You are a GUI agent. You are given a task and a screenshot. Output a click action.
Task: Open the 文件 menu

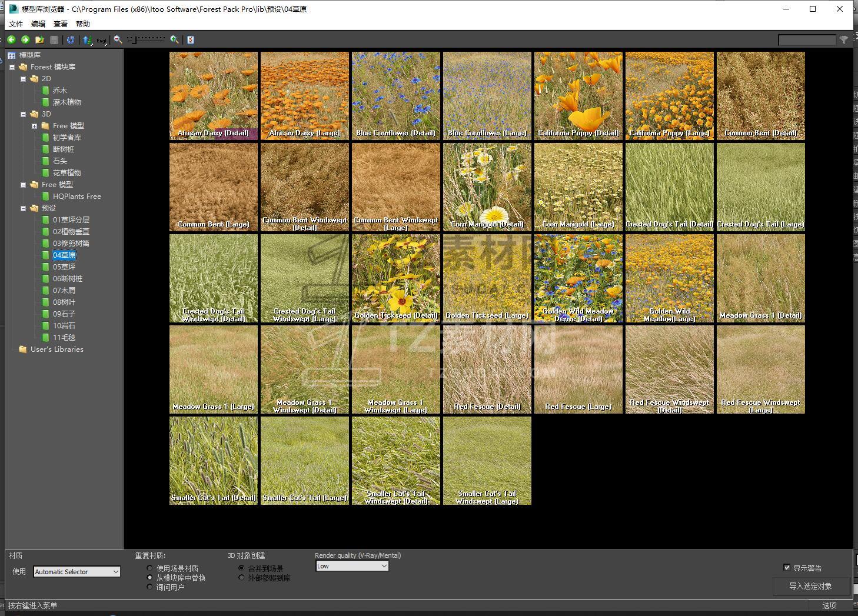click(16, 24)
